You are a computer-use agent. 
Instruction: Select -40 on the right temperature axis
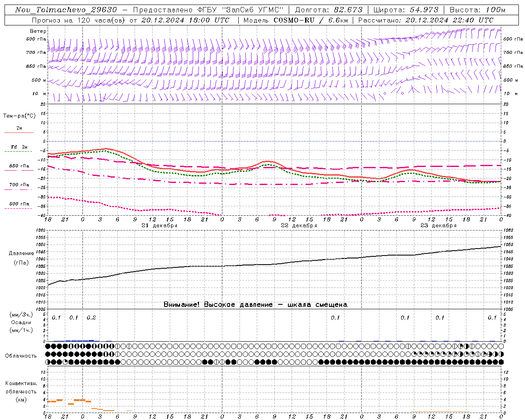coord(507,216)
